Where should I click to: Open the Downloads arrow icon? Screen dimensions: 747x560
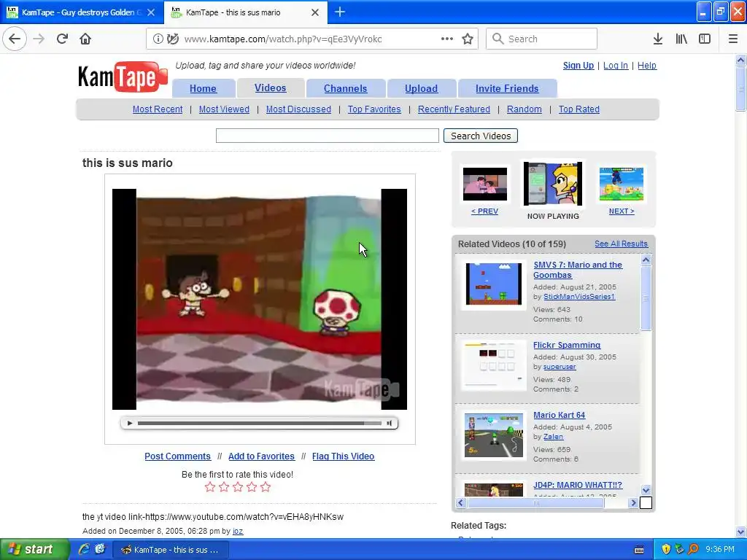click(658, 39)
